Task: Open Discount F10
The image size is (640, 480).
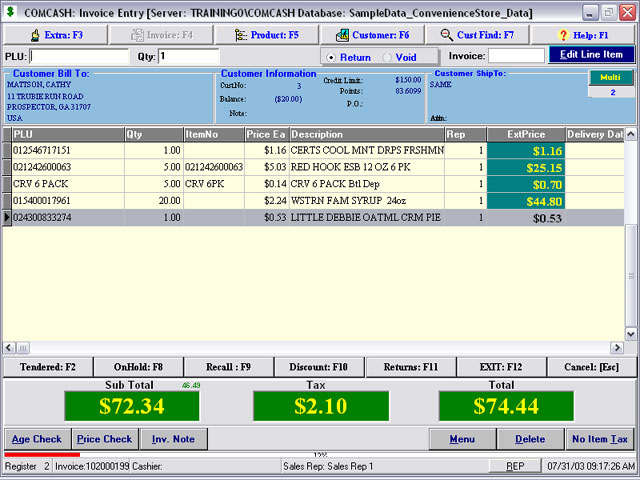Action: tap(319, 367)
